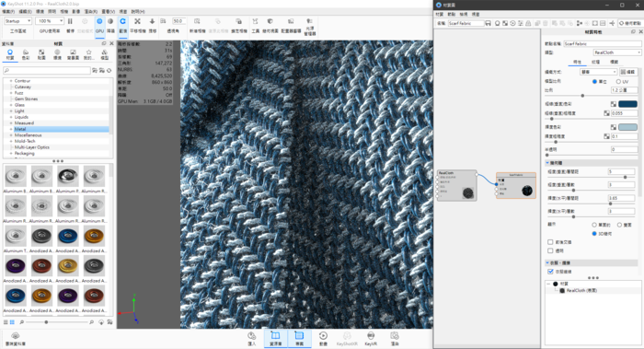Open the light blue weft color swatch

point(627,127)
